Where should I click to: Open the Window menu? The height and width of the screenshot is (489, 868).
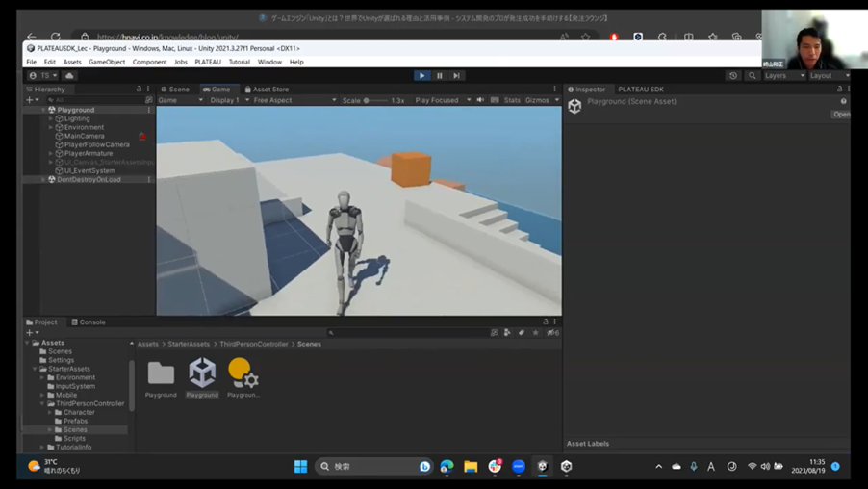click(269, 62)
